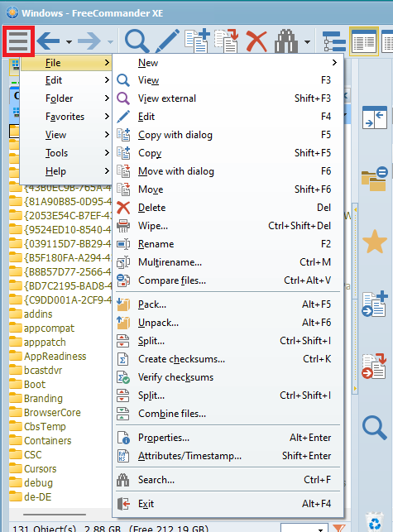
Task: Choose Wipe... menu entry
Action: pyautogui.click(x=228, y=226)
